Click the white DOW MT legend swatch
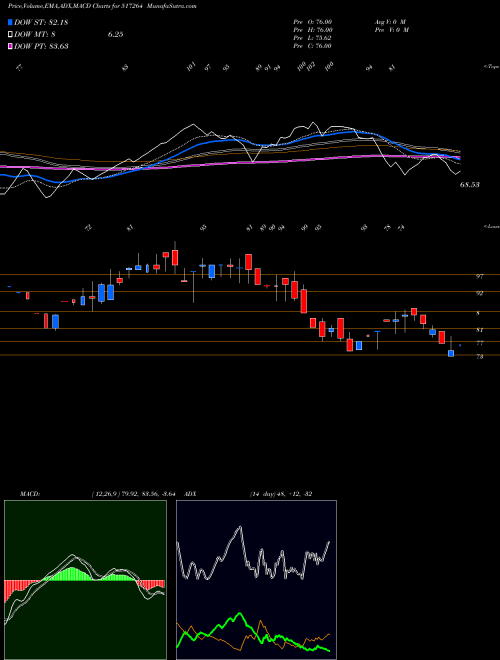 click(10, 35)
